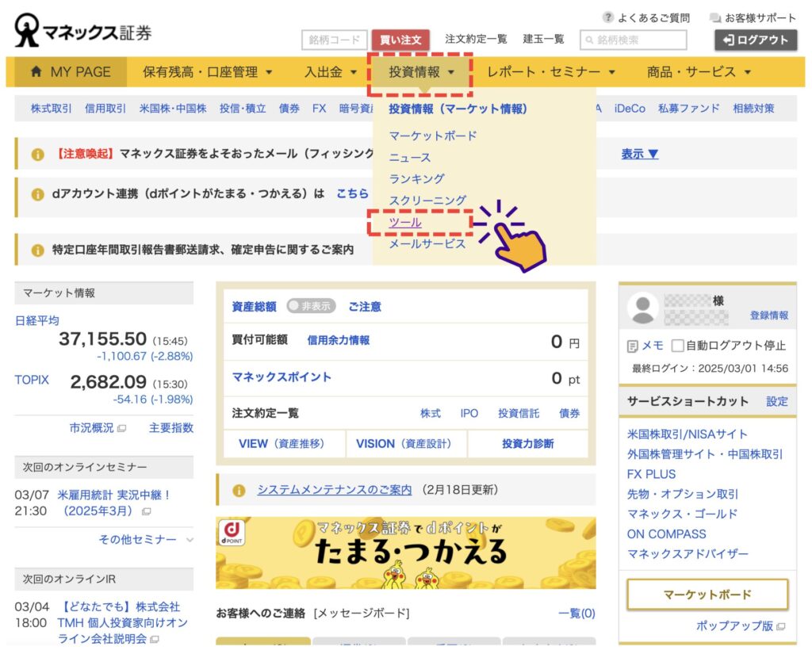Open the こちら link for dアカウント連携

(x=353, y=193)
